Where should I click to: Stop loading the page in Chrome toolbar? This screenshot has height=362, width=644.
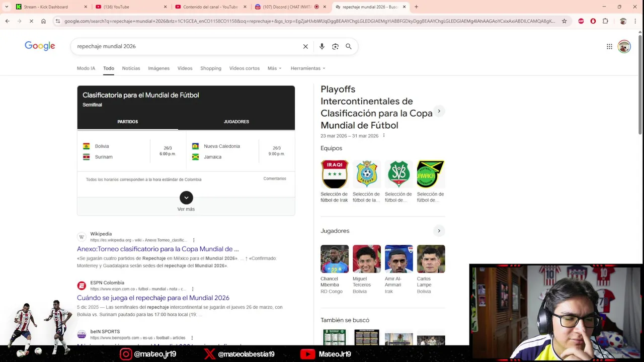[31, 21]
